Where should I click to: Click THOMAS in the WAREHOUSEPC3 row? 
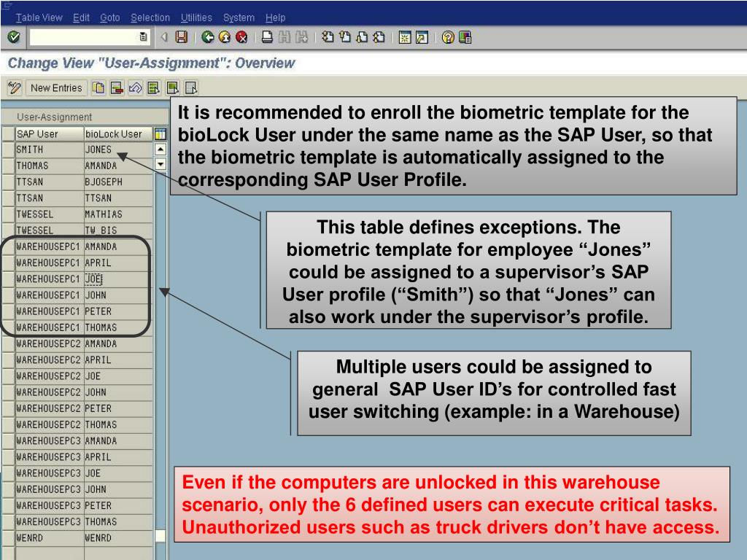coord(118,522)
